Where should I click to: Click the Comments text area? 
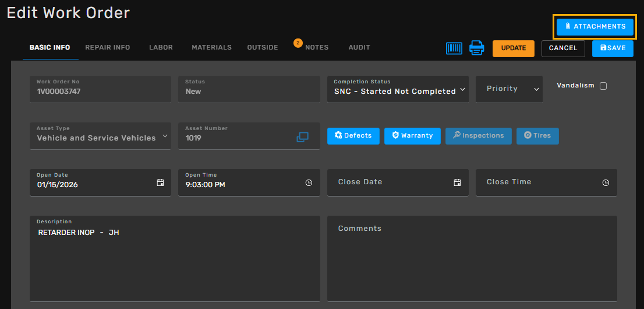(x=472, y=258)
